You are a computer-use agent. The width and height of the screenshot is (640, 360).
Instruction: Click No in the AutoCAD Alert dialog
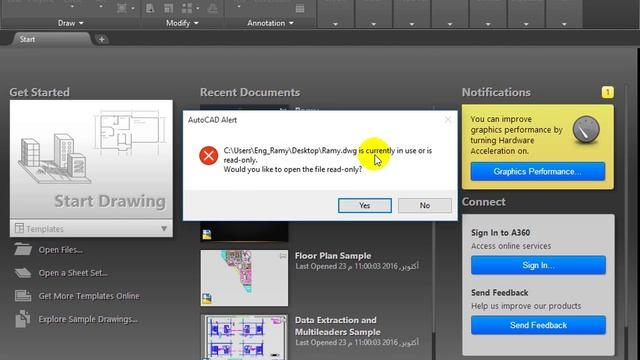click(x=424, y=205)
